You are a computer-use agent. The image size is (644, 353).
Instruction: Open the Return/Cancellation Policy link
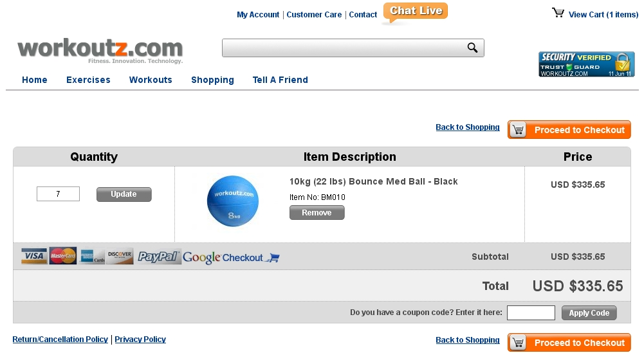60,339
